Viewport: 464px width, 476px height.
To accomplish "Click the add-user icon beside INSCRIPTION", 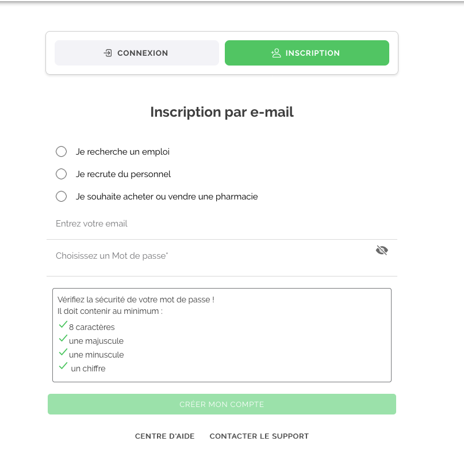I will 276,53.
